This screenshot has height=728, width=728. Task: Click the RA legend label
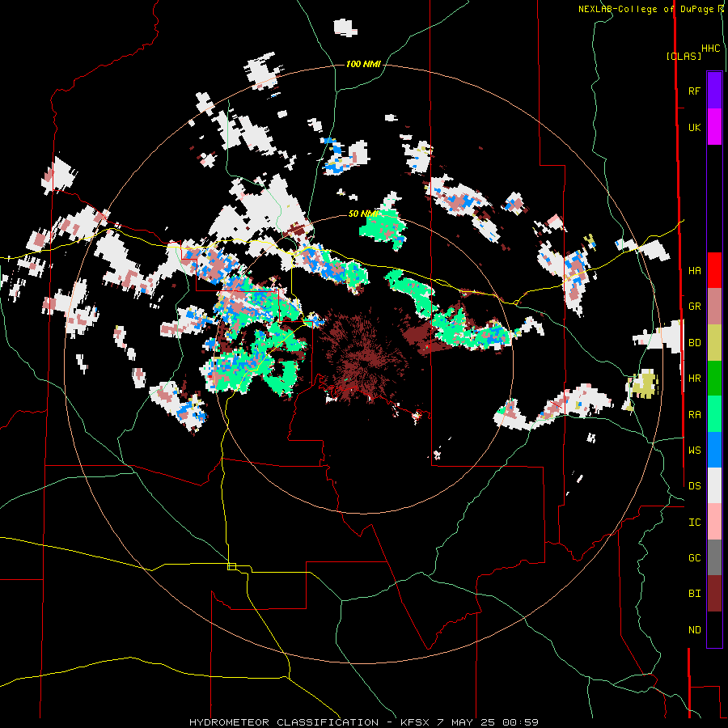[x=694, y=415]
